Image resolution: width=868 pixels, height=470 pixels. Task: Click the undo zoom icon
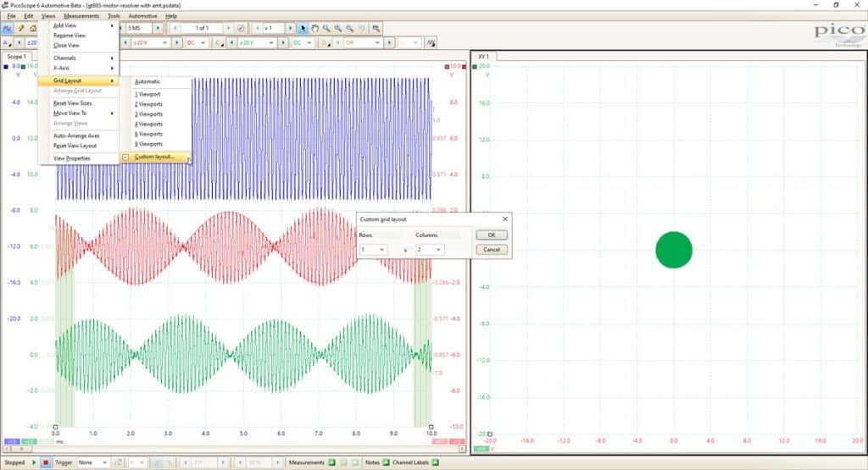pyautogui.click(x=362, y=28)
